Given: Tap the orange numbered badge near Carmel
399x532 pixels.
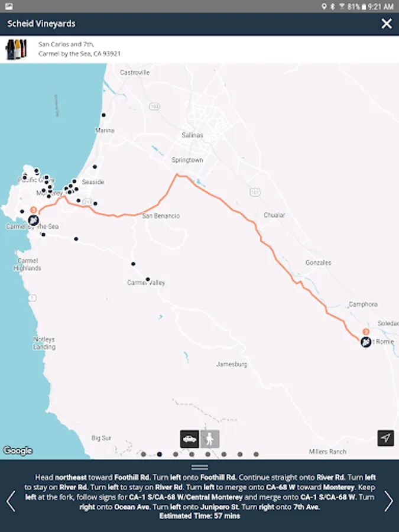Looking at the screenshot, I should tap(33, 210).
